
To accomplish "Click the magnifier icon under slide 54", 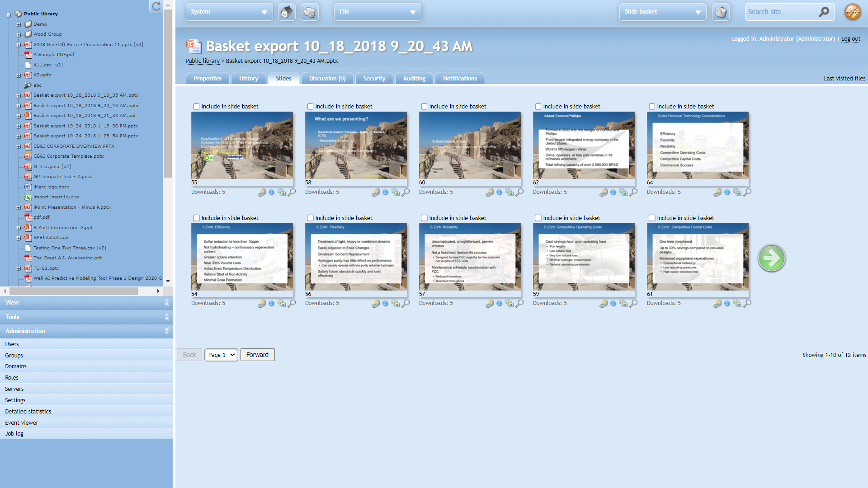I will point(292,303).
